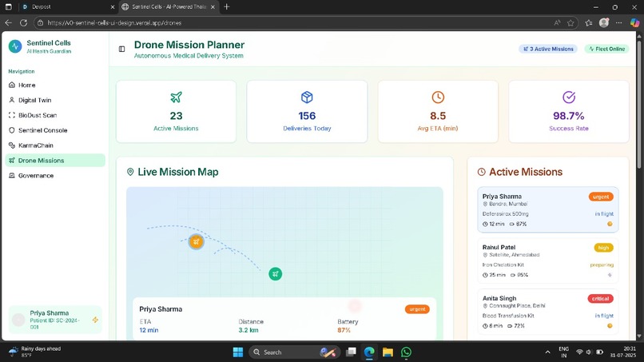Viewport: 644px width, 362px height.
Task: Show hidden system tray icons
Action: [x=547, y=352]
